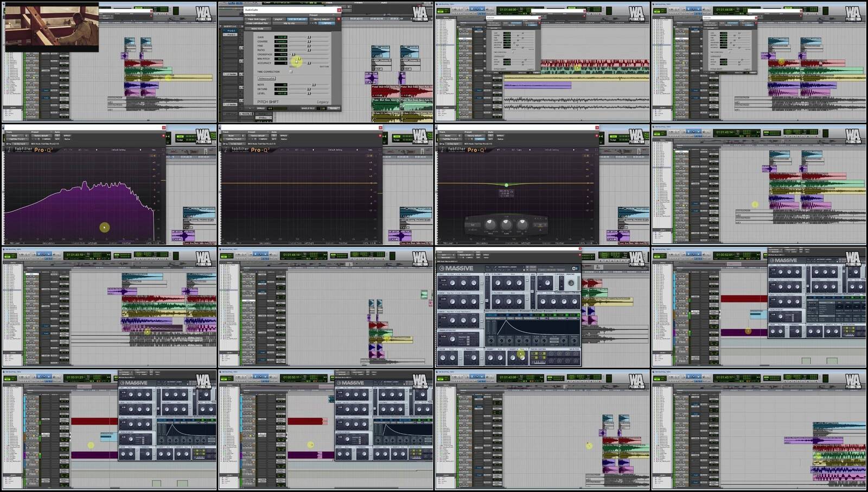Click the Massive Master volume knob
Image resolution: width=868 pixels, height=492 pixels.
(x=571, y=283)
